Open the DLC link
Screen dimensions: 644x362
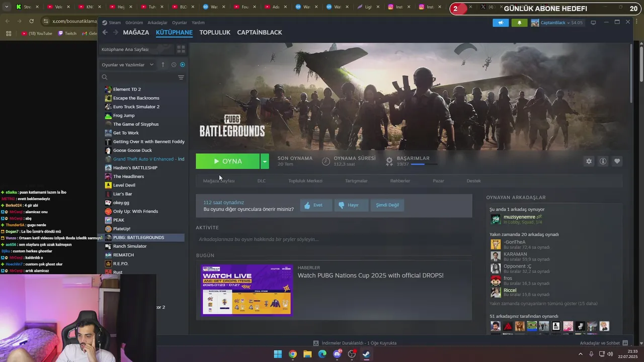pyautogui.click(x=262, y=180)
